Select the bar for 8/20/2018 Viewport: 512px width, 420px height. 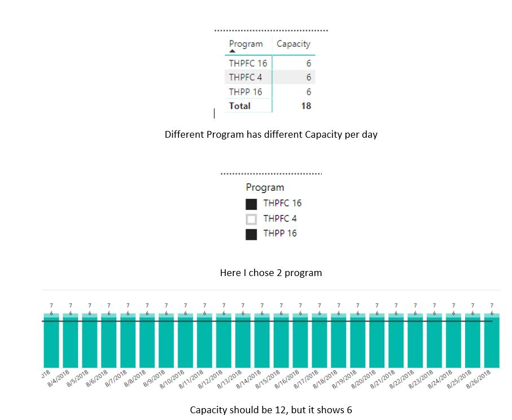(377, 340)
